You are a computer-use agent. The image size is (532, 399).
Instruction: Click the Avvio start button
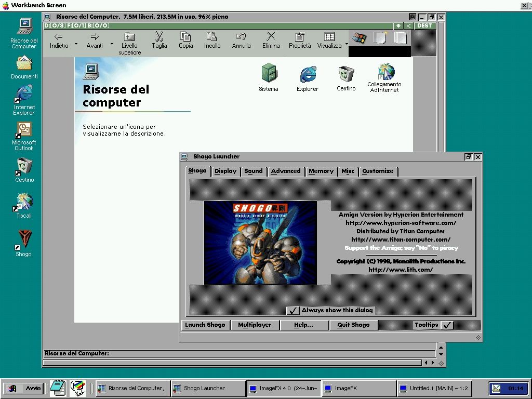point(24,388)
